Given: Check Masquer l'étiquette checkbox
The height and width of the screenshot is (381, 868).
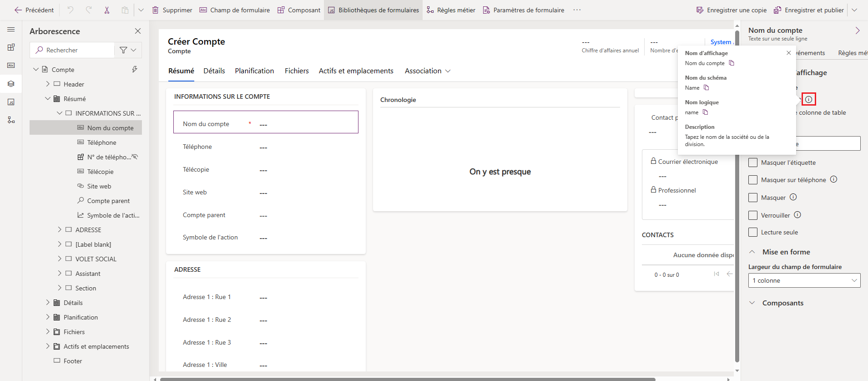Looking at the screenshot, I should pyautogui.click(x=753, y=163).
